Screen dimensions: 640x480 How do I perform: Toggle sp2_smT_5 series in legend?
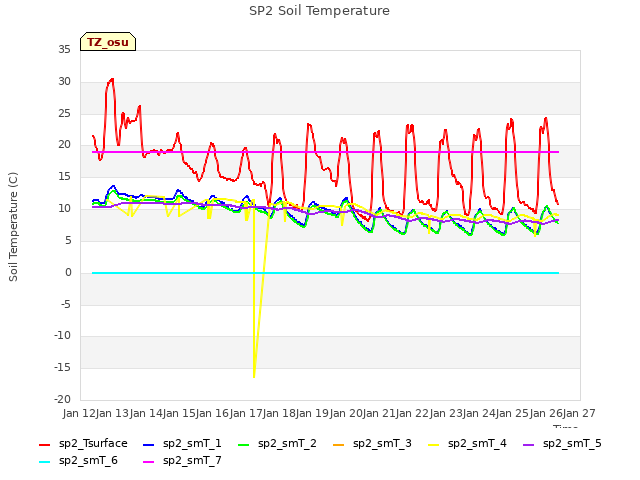pyautogui.click(x=562, y=444)
